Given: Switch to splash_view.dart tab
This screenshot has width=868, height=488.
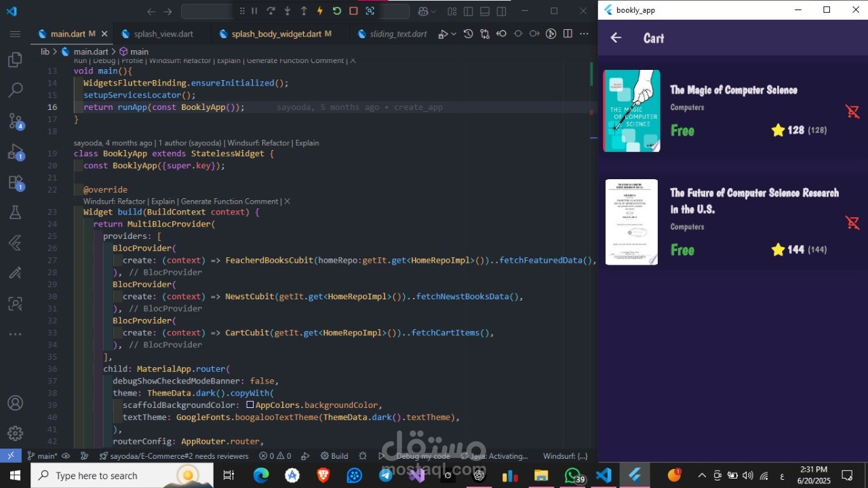Looking at the screenshot, I should [163, 34].
